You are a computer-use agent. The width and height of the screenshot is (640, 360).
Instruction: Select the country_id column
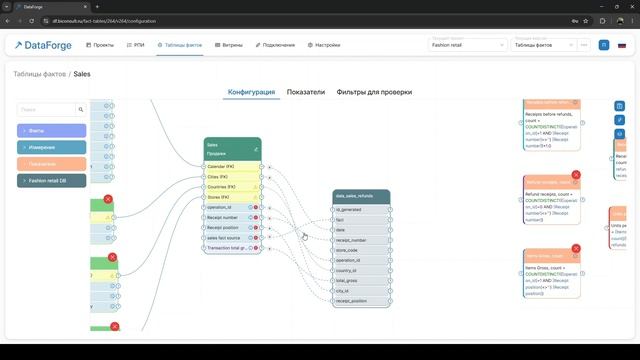tap(361, 270)
